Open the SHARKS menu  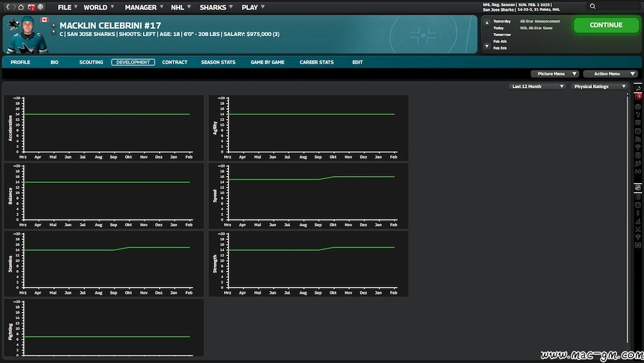coord(216,7)
